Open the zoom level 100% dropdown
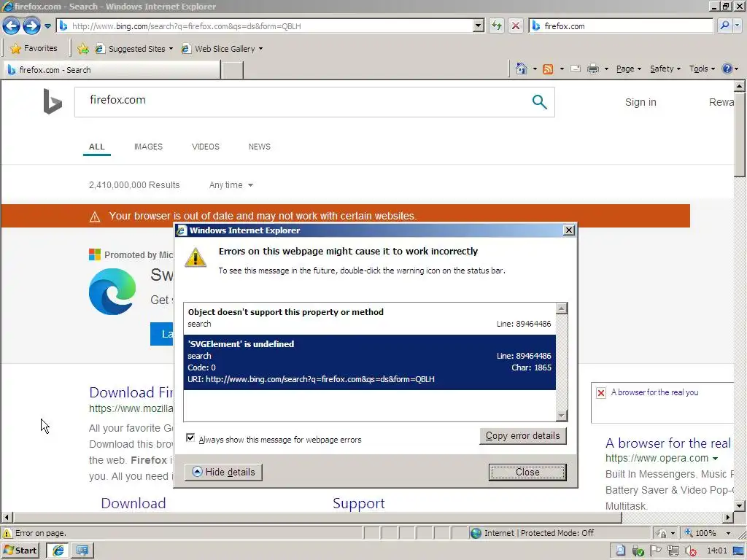Screen dimensions: 747x560 coord(727,533)
